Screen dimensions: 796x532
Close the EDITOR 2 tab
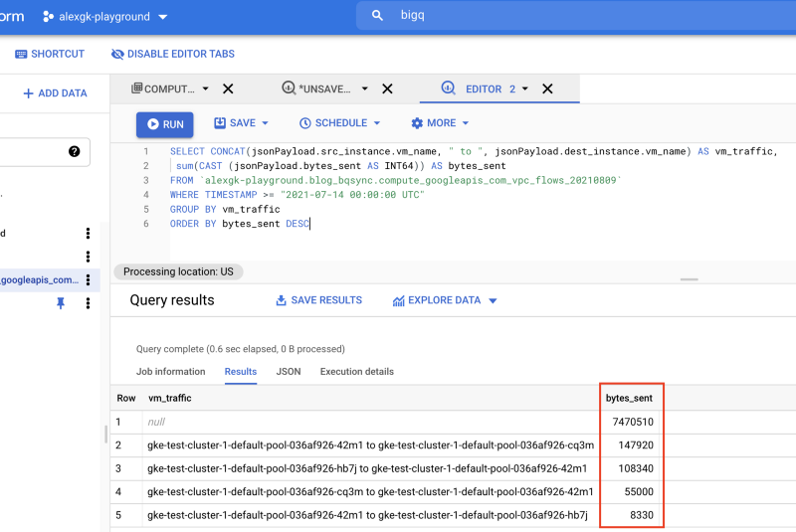point(547,89)
